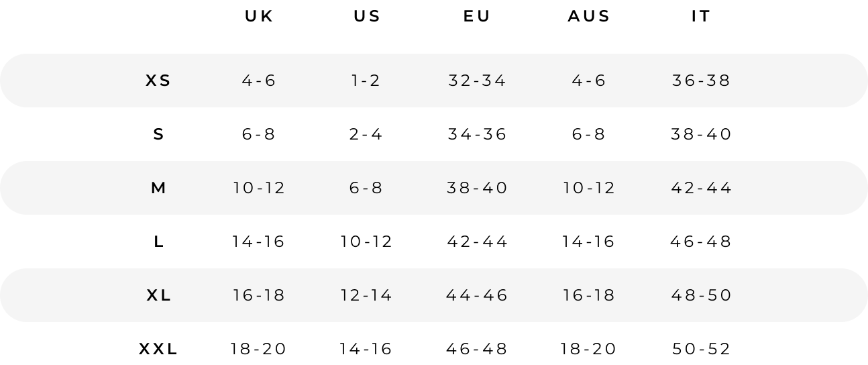This screenshot has height=365, width=868.
Task: Click the XS row EU value 32-34
Action: [477, 81]
